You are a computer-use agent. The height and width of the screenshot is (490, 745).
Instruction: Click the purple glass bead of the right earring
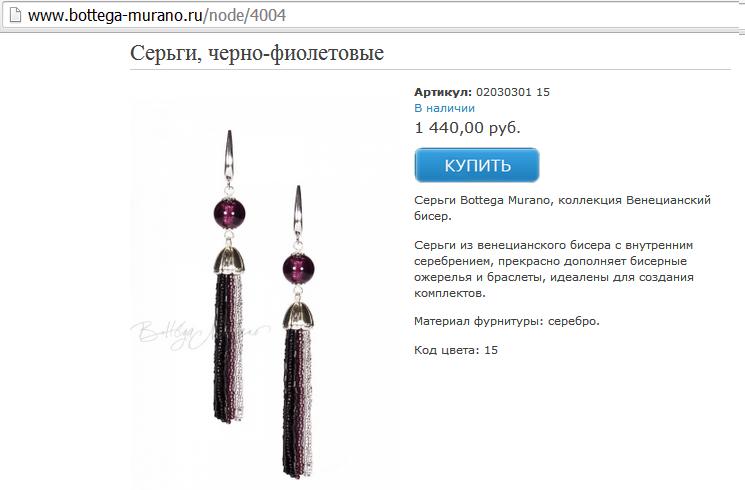pos(298,269)
